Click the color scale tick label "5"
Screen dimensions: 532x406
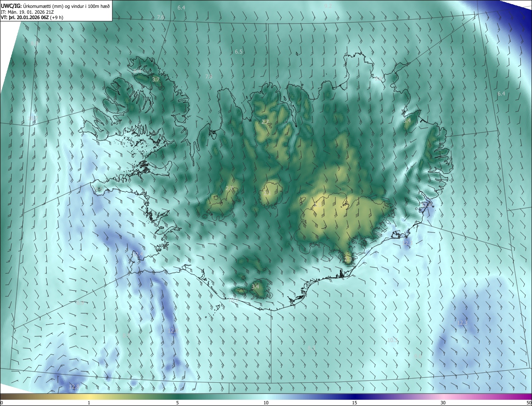pyautogui.click(x=177, y=403)
